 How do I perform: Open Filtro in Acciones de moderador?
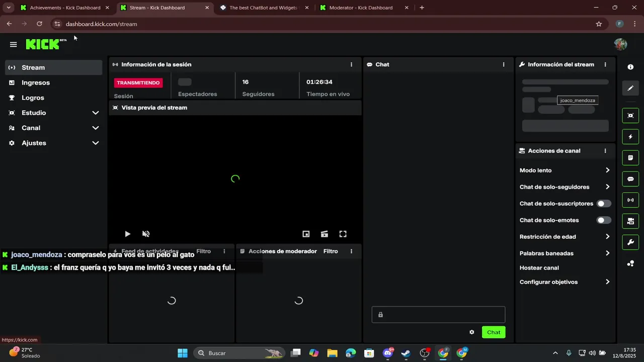(x=331, y=251)
